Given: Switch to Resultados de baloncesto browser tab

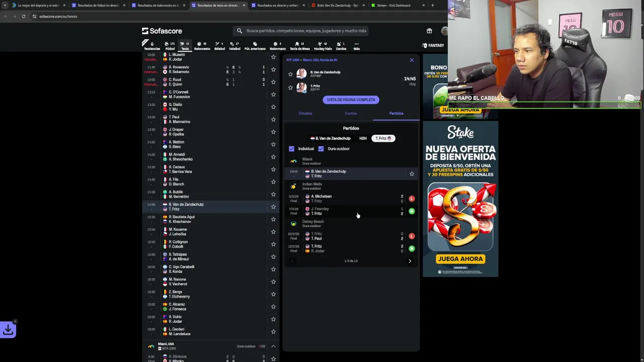Looking at the screenshot, I should point(157,6).
